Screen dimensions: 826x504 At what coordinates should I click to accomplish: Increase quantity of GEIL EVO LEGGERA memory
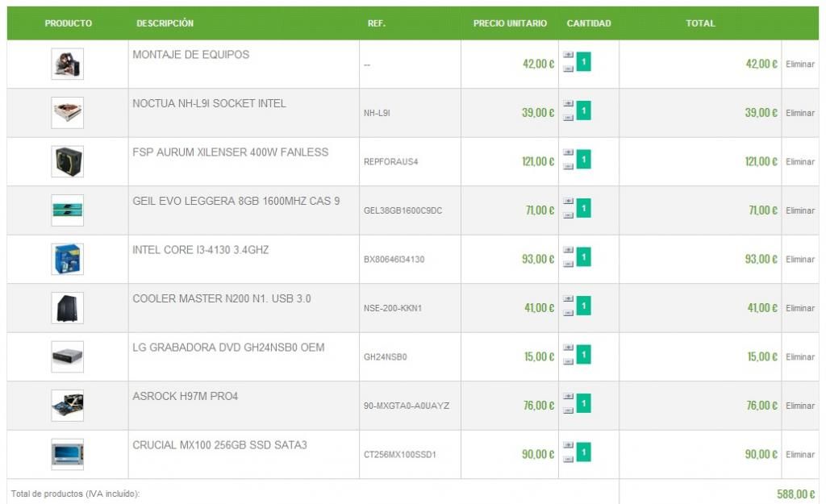pyautogui.click(x=568, y=201)
